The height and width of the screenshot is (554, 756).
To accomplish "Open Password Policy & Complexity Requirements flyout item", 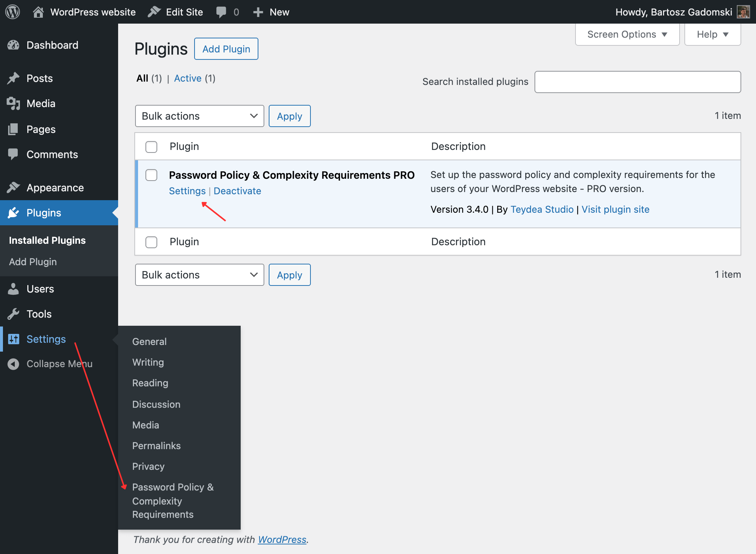I will pyautogui.click(x=173, y=501).
